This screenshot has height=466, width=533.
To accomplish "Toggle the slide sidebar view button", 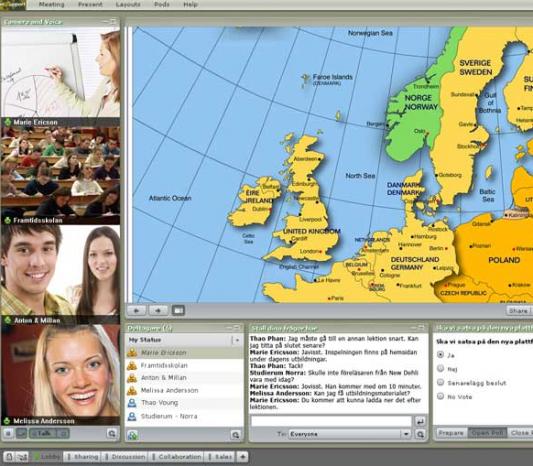I will coord(178,310).
